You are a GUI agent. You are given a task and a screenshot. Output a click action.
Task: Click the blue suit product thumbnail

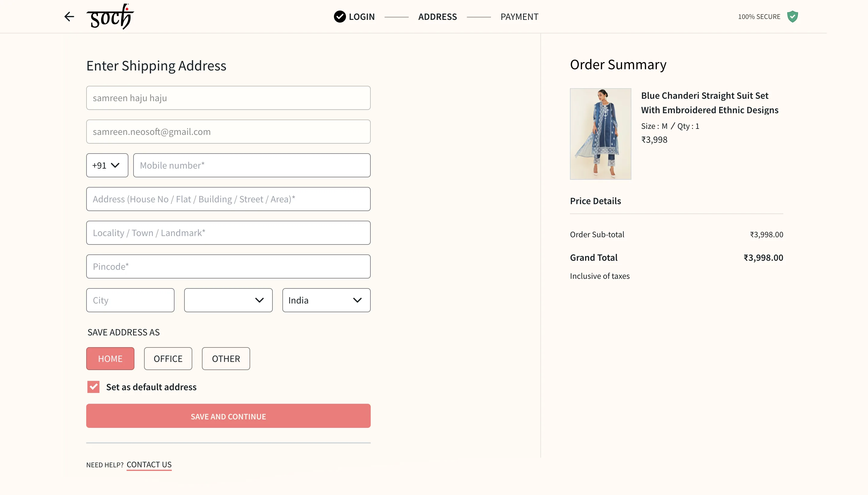pos(601,134)
